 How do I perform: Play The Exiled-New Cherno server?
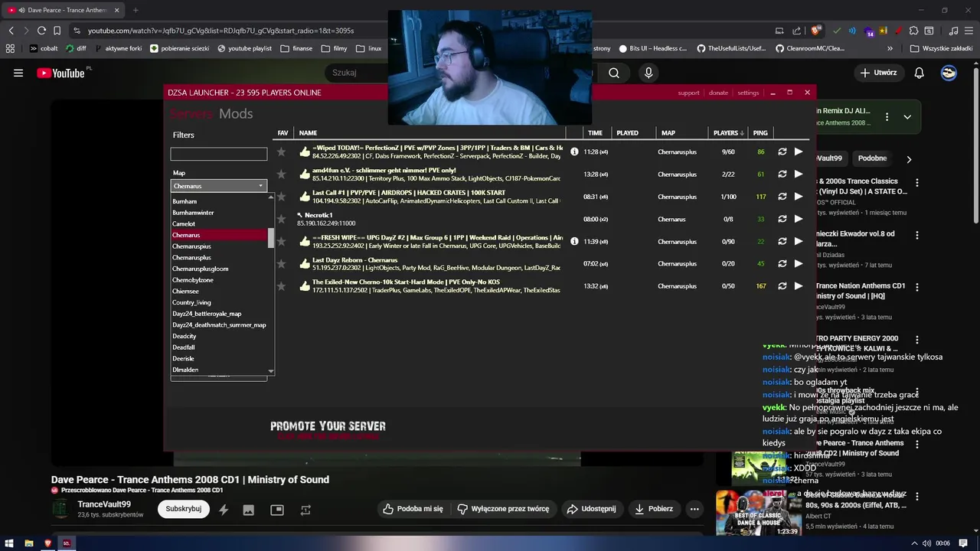[799, 286]
